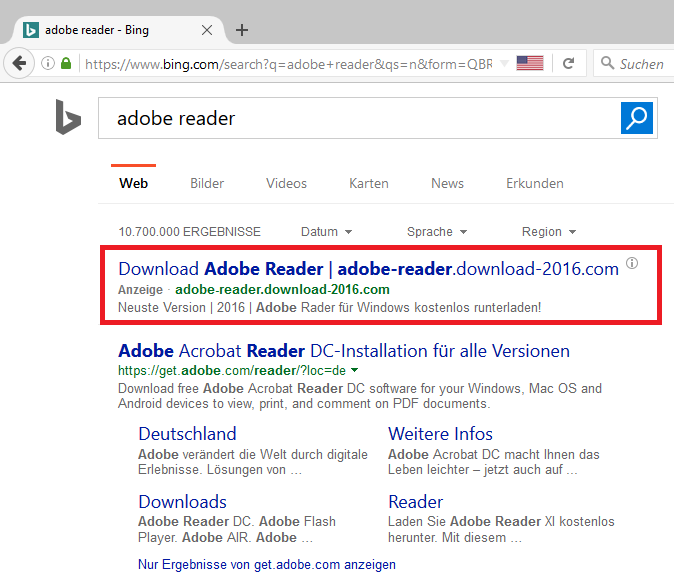The width and height of the screenshot is (674, 585).
Task: Click the Bing logo icon
Action: [x=68, y=118]
